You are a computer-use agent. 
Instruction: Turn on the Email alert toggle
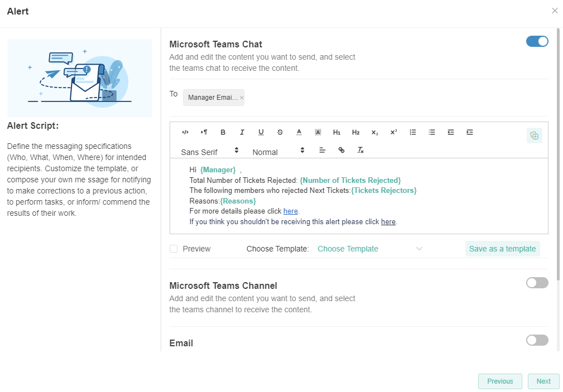pyautogui.click(x=537, y=340)
